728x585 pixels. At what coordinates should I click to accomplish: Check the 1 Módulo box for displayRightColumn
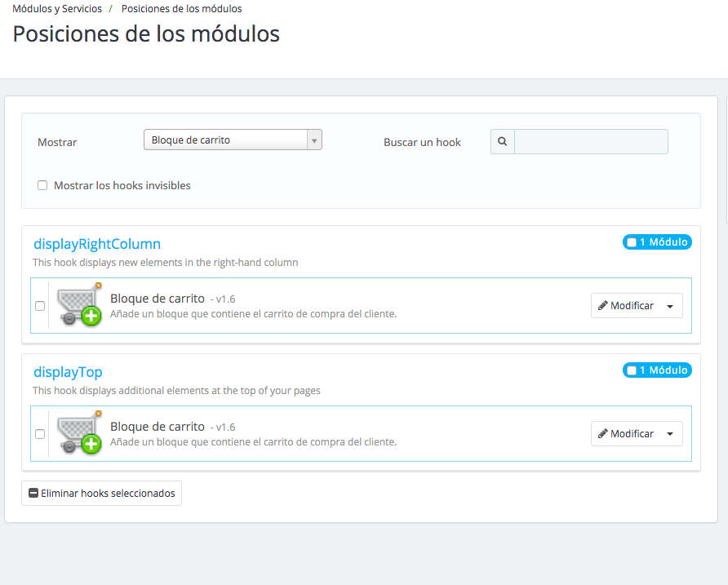click(x=632, y=242)
